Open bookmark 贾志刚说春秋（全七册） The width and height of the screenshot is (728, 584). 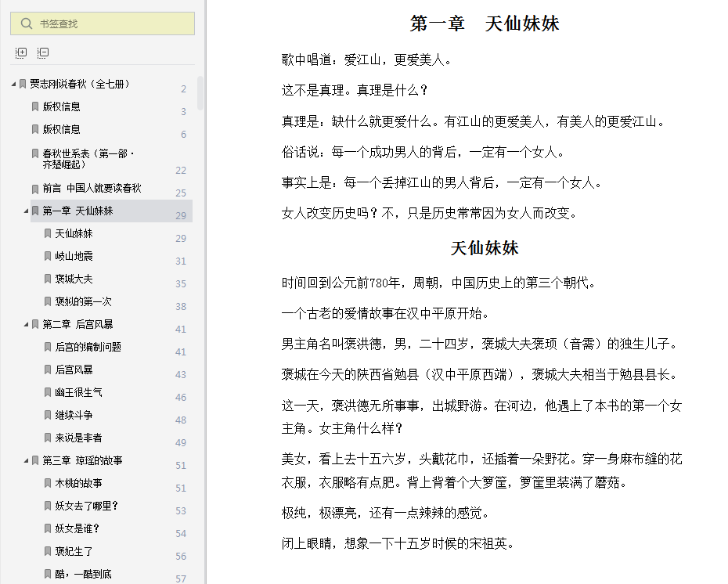tap(80, 84)
